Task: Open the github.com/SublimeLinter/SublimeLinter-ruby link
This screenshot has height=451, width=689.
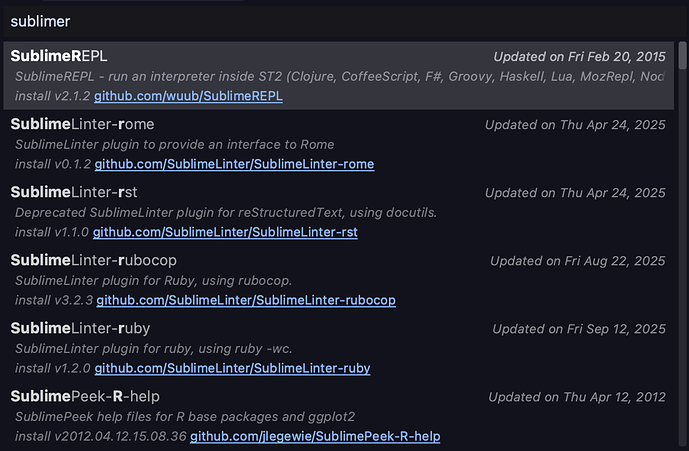Action: pos(232,368)
